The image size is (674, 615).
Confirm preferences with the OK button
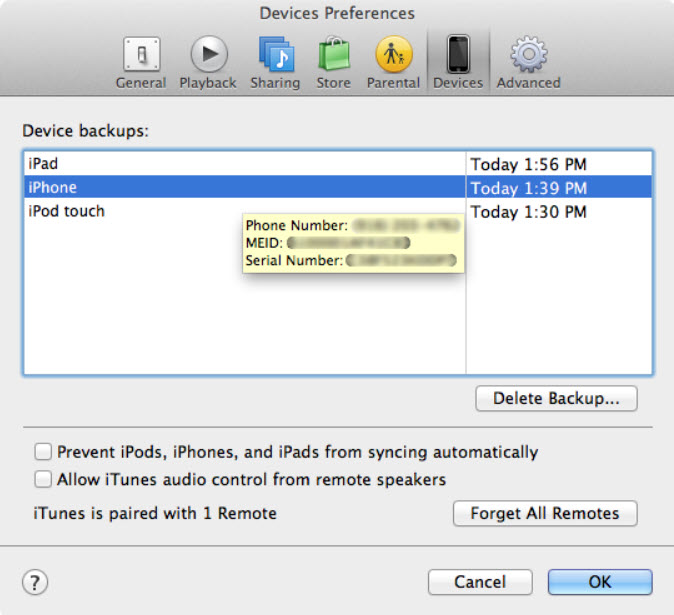coord(600,582)
